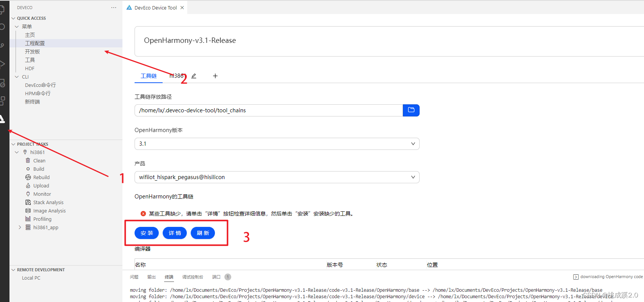Collapse the QUICK ACCESS section

[x=13, y=18]
